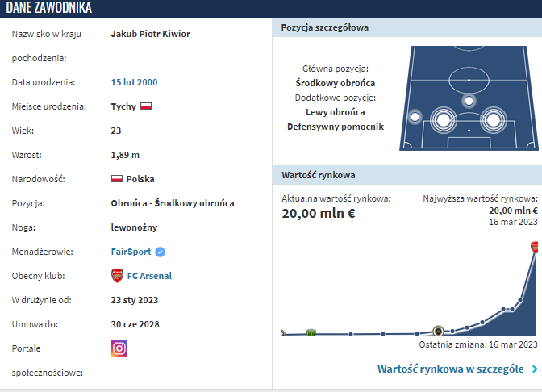
Task: Click the left-back position dot on the pitch
Action: 415,117
